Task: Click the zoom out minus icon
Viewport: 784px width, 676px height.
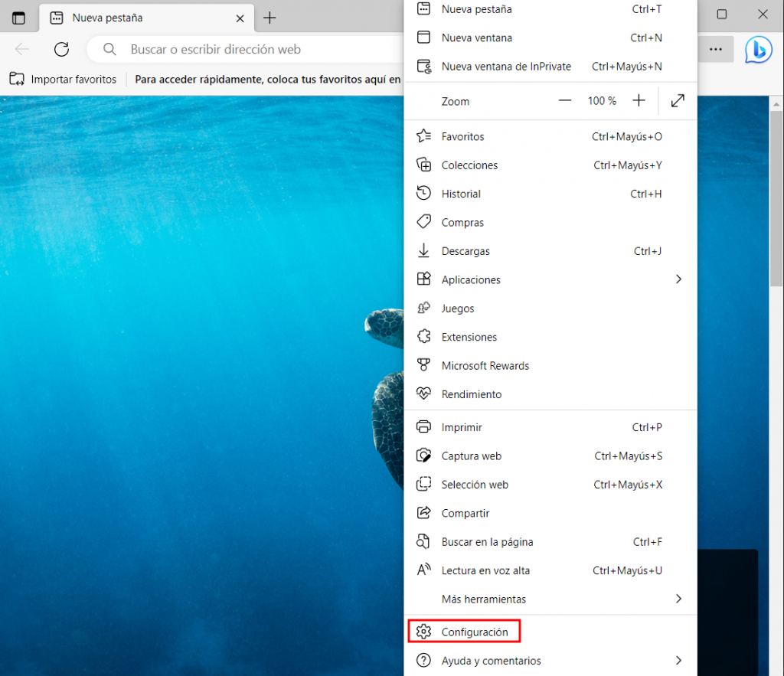Action: [565, 101]
